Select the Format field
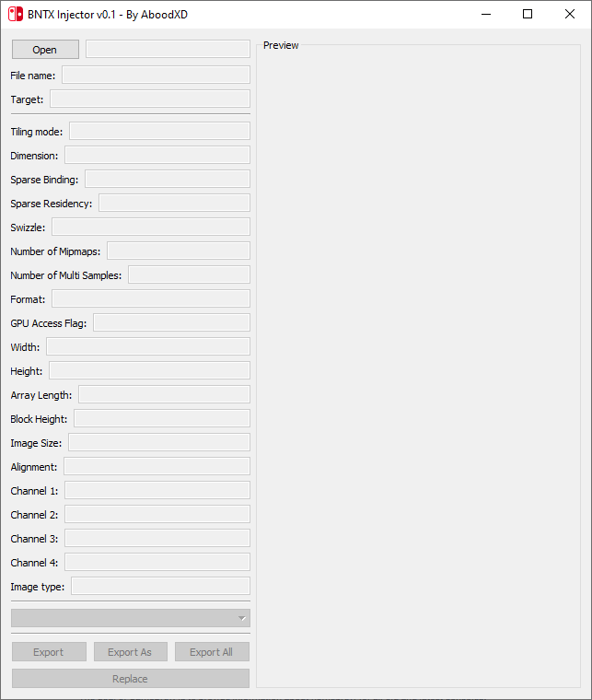The image size is (592, 700). click(151, 299)
